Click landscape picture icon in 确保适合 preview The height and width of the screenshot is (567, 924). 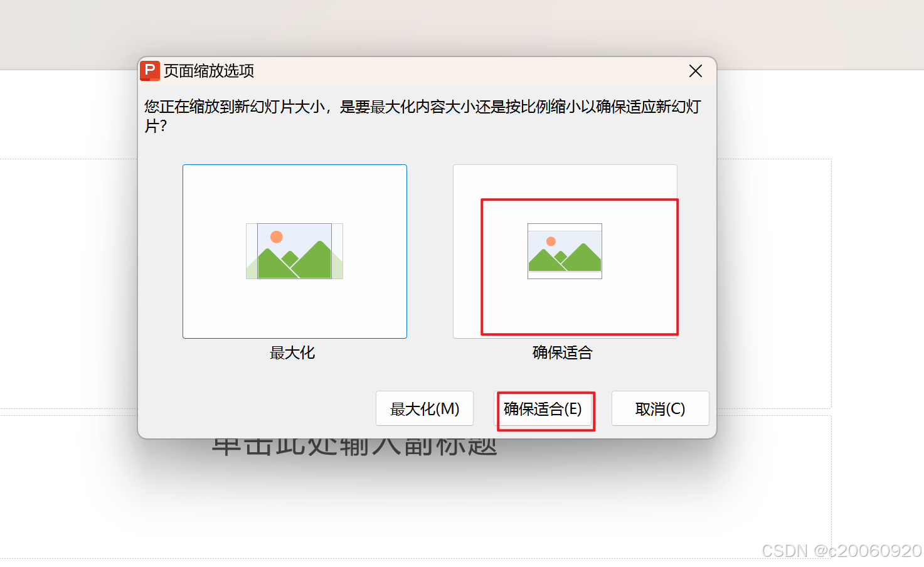pos(565,251)
